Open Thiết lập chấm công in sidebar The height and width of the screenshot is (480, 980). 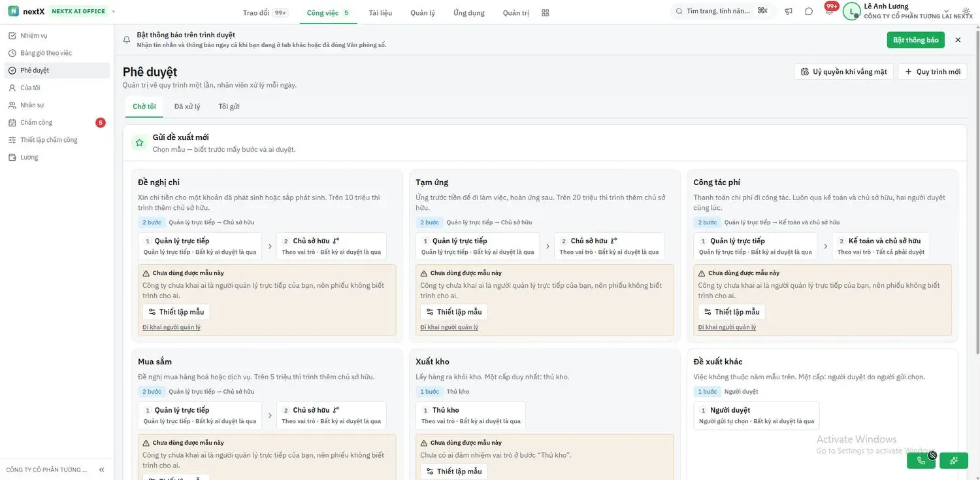pos(56,140)
